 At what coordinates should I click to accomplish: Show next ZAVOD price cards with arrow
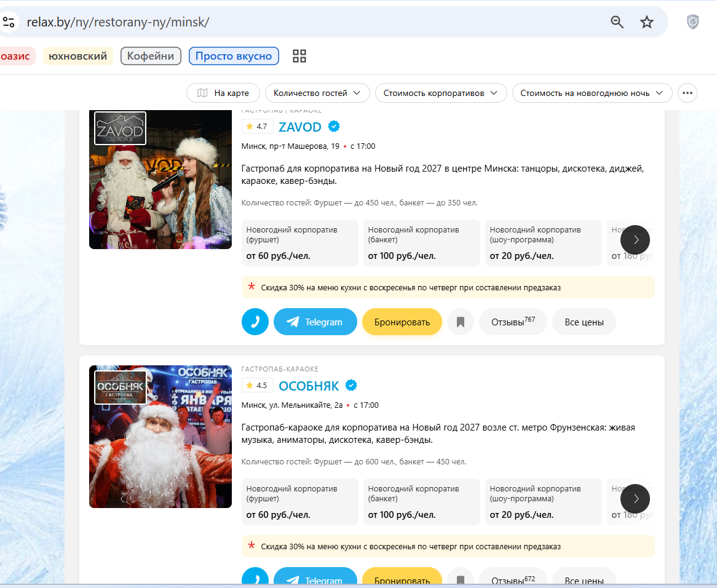point(635,240)
